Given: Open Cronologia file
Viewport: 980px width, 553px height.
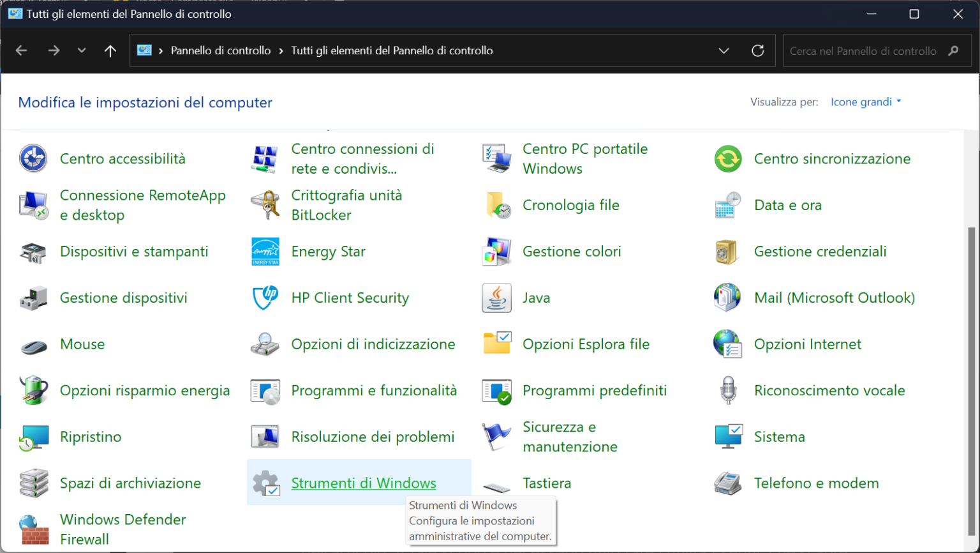Looking at the screenshot, I should 571,204.
